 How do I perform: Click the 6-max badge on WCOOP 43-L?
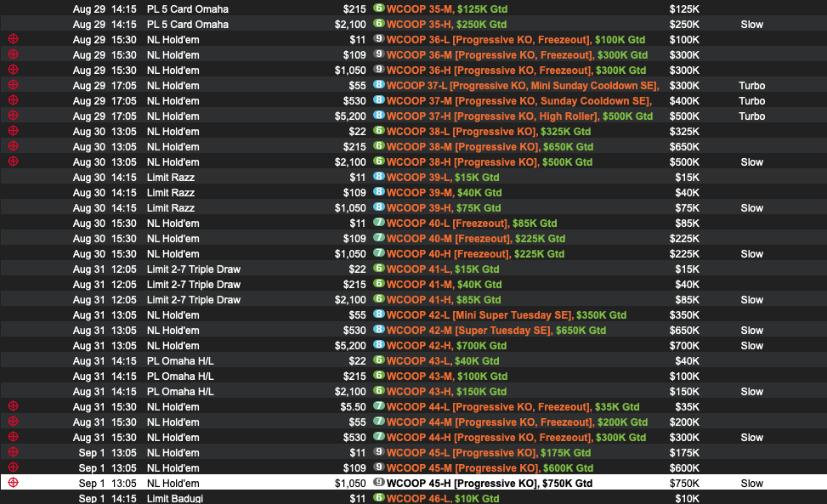point(379,360)
